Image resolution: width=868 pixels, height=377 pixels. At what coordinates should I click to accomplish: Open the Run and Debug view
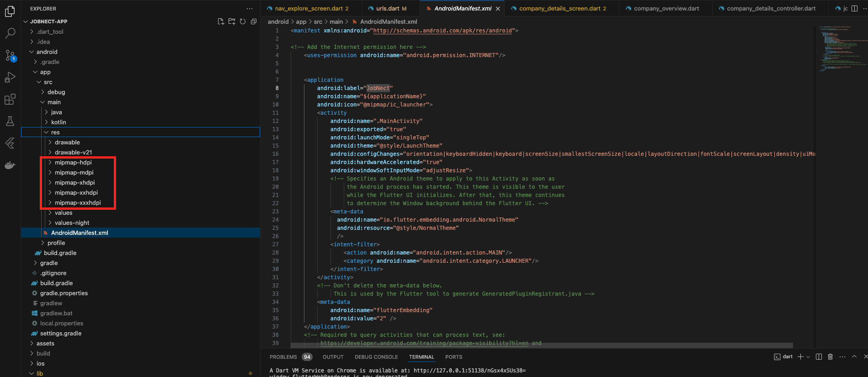10,77
